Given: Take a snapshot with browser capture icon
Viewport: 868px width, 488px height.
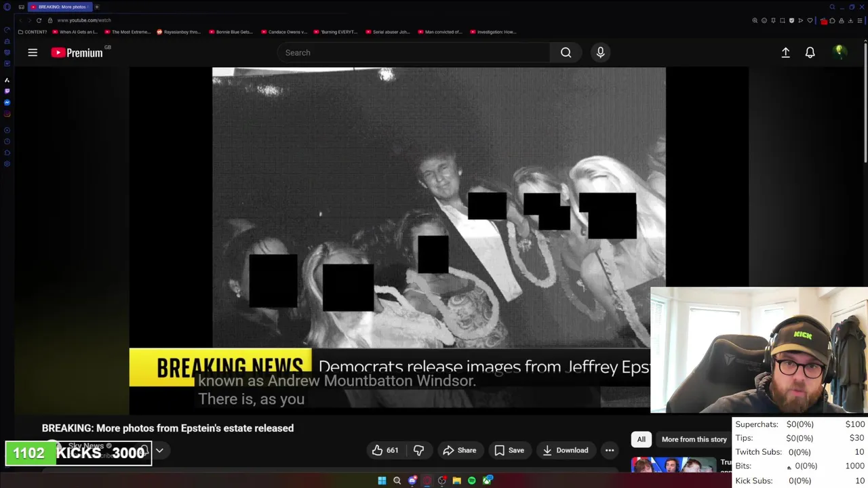Looking at the screenshot, I should [x=783, y=20].
